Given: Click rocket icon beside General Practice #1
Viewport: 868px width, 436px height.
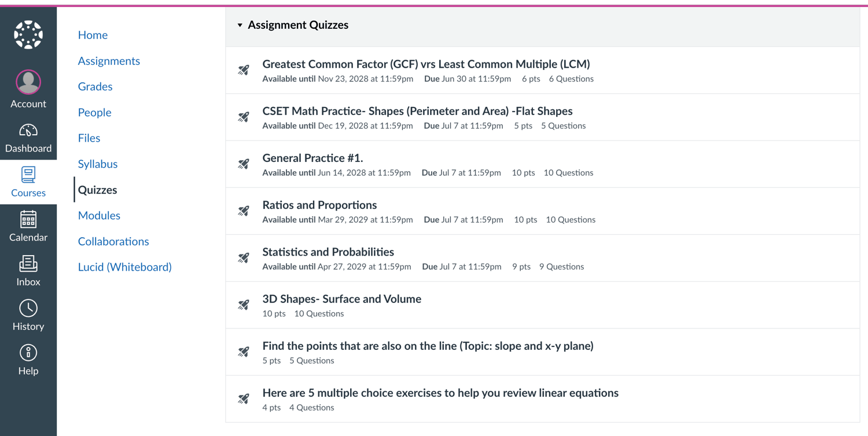Looking at the screenshot, I should (244, 164).
